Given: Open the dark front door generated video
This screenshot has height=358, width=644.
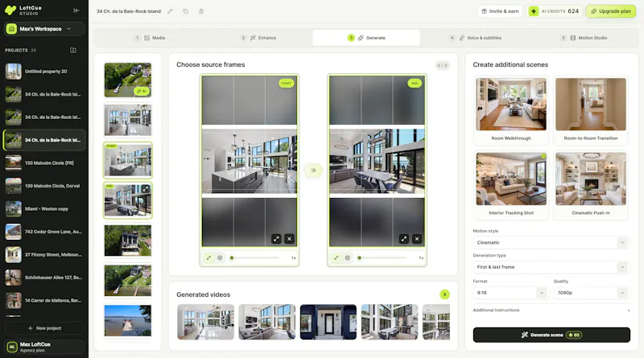Looking at the screenshot, I should (x=328, y=322).
